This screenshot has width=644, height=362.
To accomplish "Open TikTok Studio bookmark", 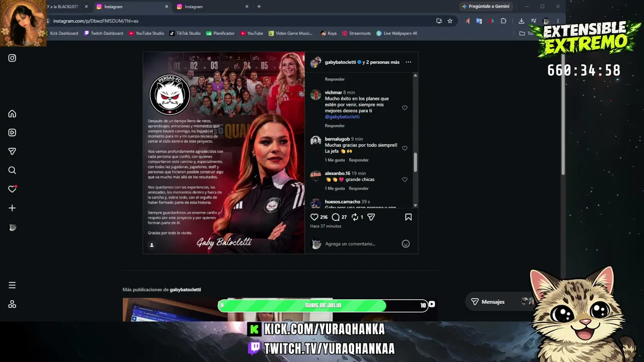I will [185, 33].
